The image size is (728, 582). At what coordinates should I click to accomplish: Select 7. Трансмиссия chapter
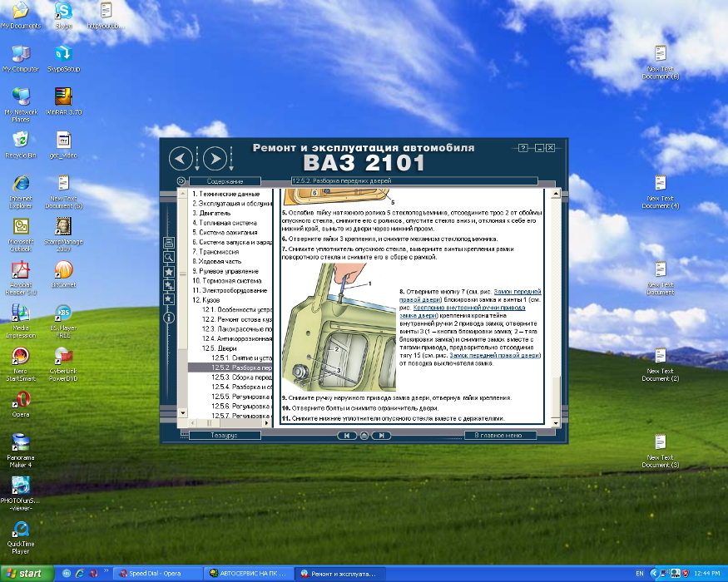pyautogui.click(x=215, y=252)
